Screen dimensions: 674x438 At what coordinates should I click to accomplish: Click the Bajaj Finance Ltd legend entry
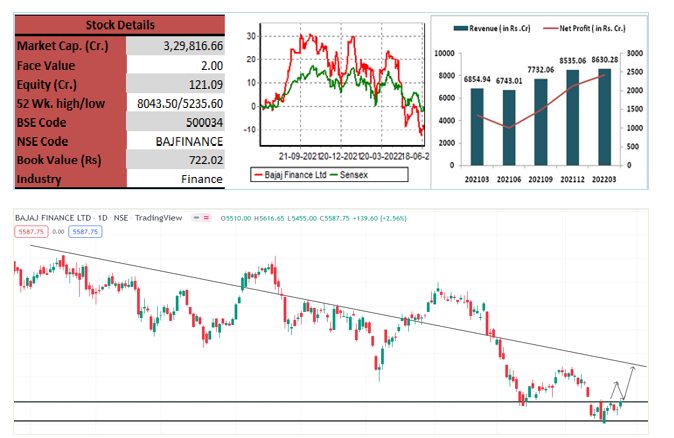click(x=291, y=175)
